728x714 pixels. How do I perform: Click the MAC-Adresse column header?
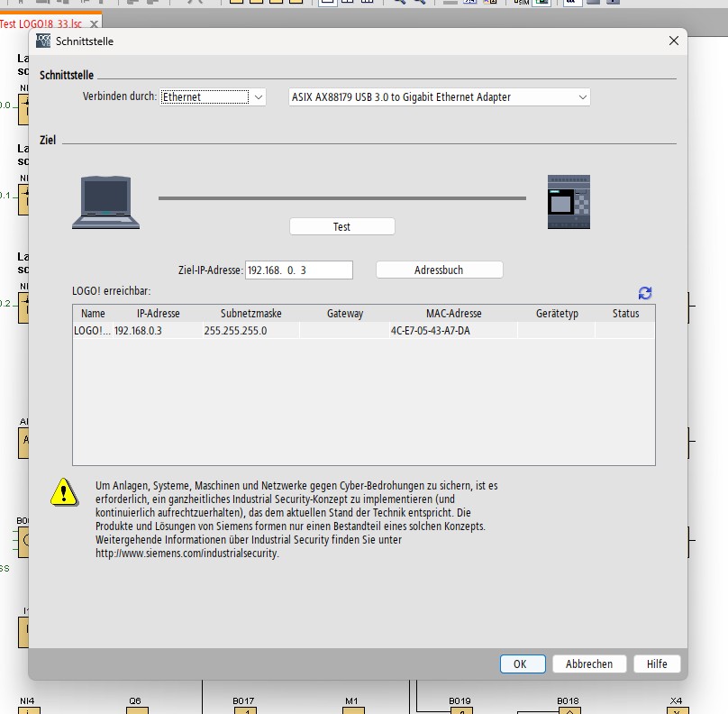tap(453, 314)
